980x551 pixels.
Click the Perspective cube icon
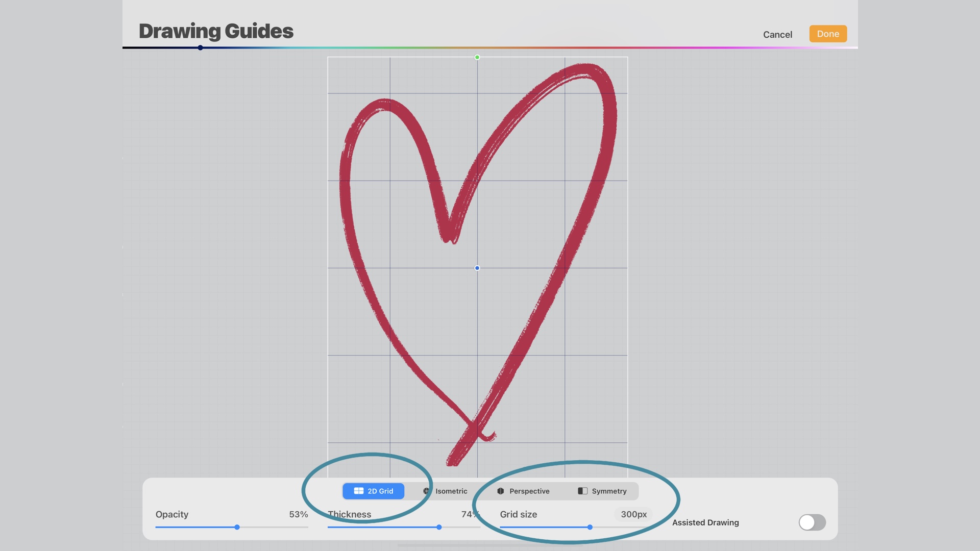coord(501,491)
